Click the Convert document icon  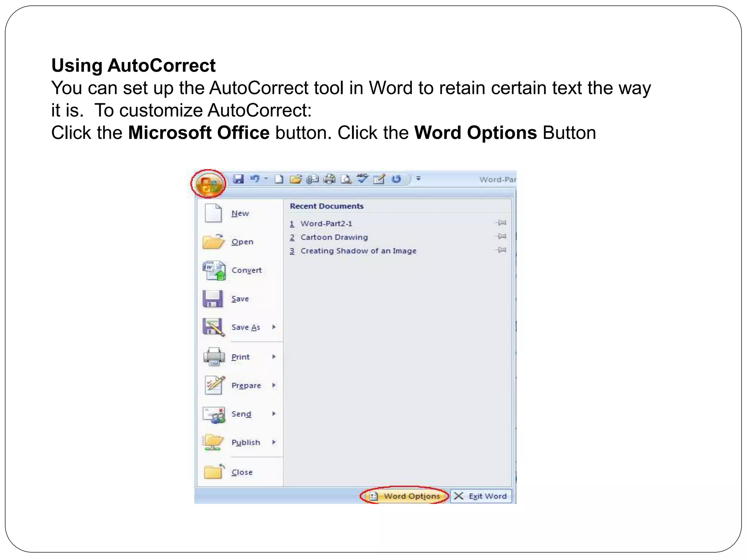pyautogui.click(x=214, y=270)
